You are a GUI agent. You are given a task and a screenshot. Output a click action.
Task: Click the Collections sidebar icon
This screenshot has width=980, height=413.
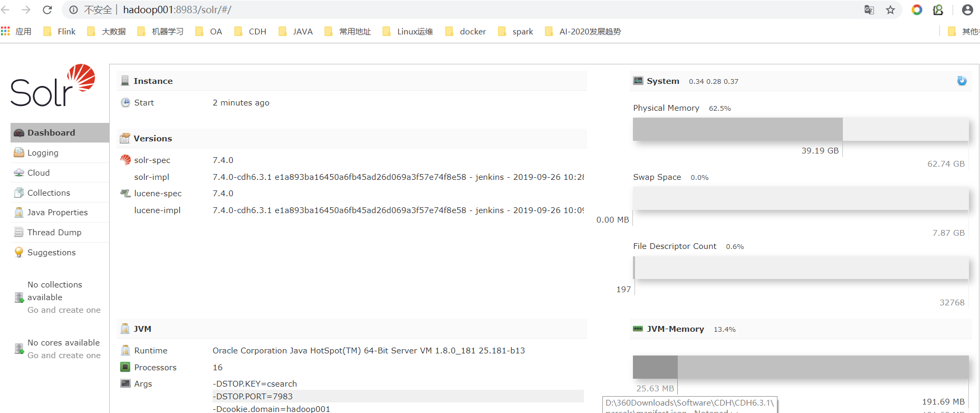[19, 193]
